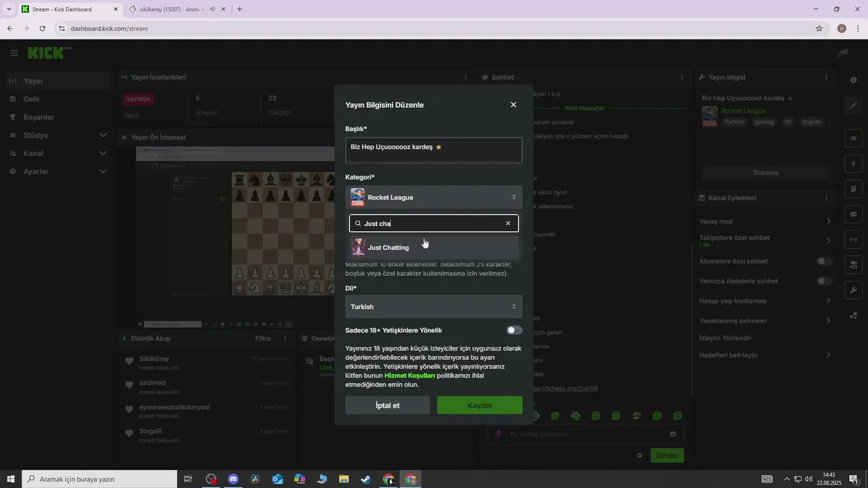Click the Gönder chat send button
The width and height of the screenshot is (868, 488).
[x=667, y=455]
